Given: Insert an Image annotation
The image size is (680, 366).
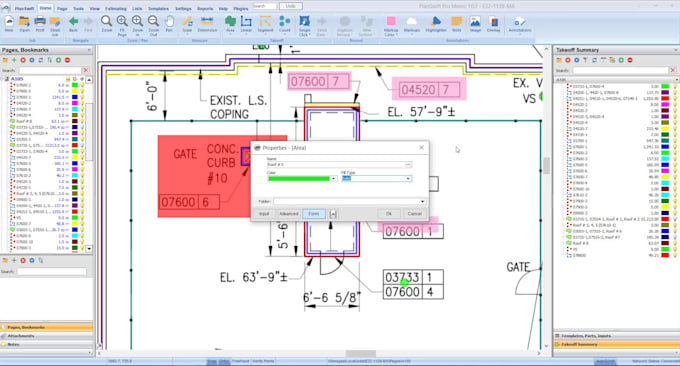Looking at the screenshot, I should pyautogui.click(x=475, y=24).
